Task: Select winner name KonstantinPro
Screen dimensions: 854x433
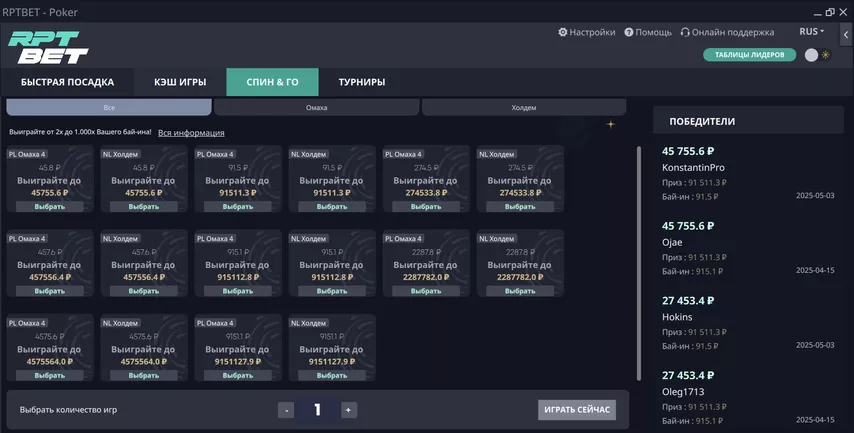Action: [x=693, y=168]
